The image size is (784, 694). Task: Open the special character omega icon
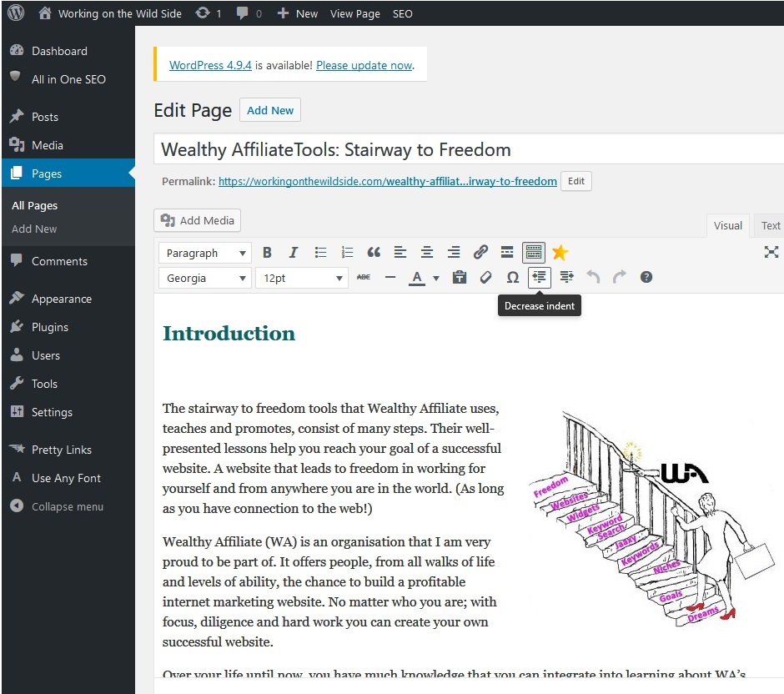(x=512, y=277)
